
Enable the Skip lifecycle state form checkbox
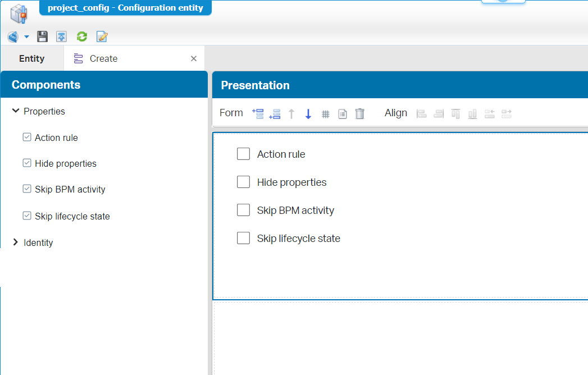(243, 238)
